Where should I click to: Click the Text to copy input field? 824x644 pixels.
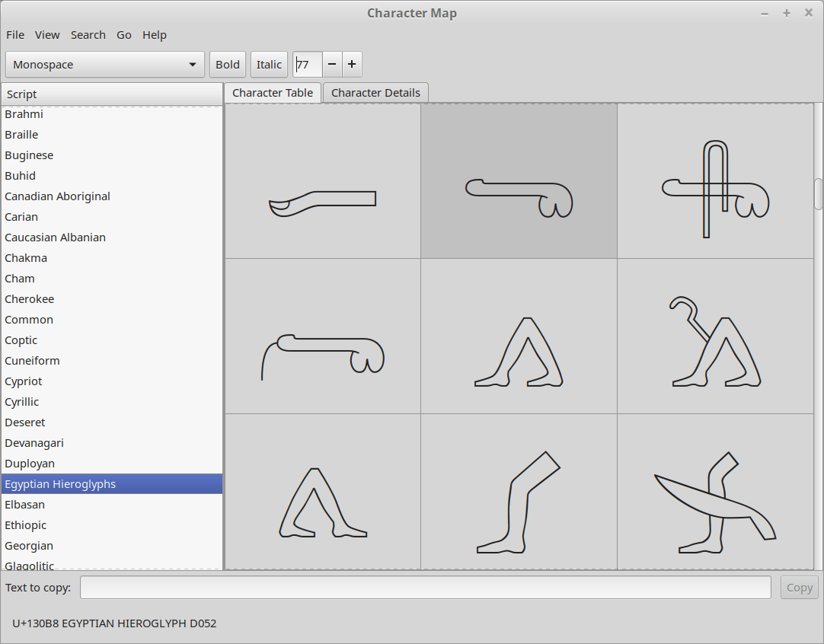click(x=425, y=588)
